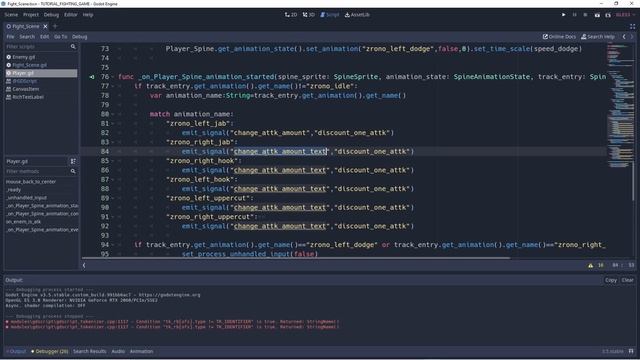Fold the if block at line 77
Image resolution: width=640 pixels, height=360 pixels.
tap(113, 86)
